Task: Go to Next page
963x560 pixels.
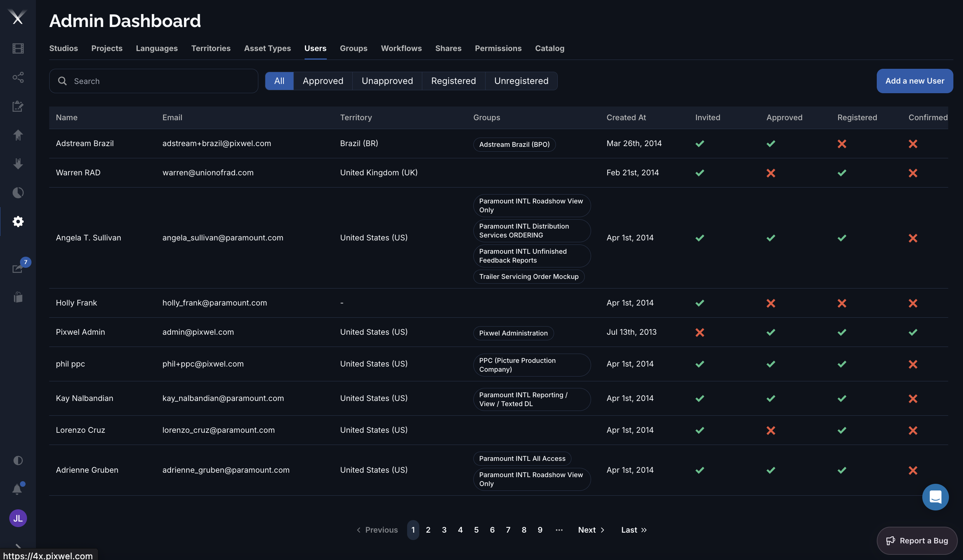Action: (591, 530)
